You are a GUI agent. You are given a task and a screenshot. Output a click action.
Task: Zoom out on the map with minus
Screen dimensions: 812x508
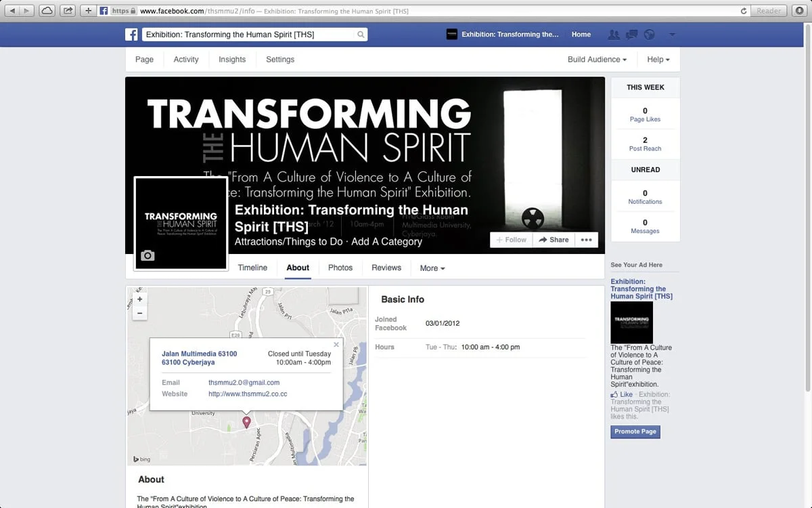pos(140,313)
